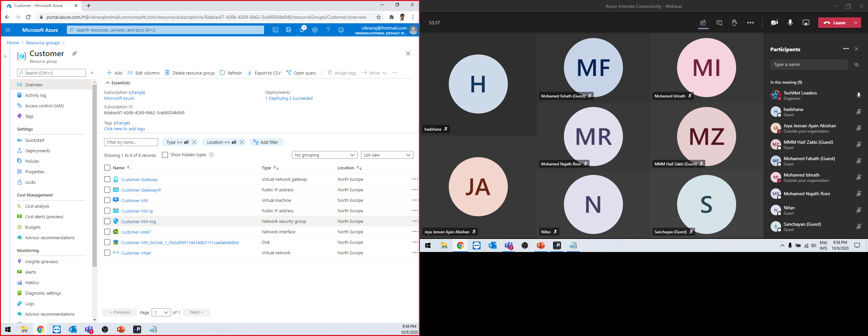Click Delete resource group
868x336 pixels.
click(190, 73)
